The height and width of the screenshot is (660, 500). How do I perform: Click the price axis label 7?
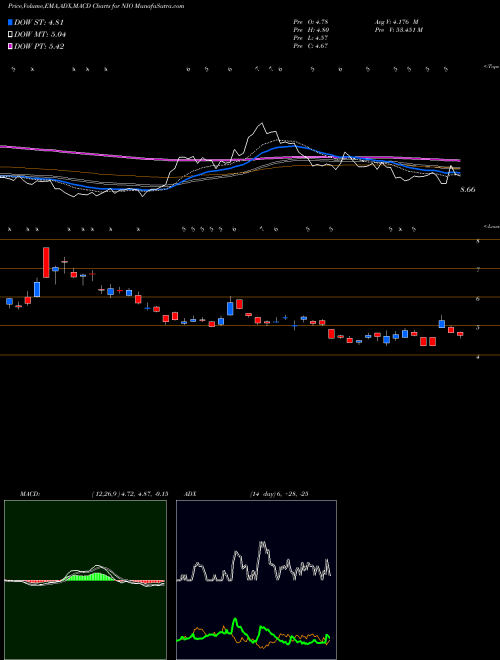pos(478,270)
